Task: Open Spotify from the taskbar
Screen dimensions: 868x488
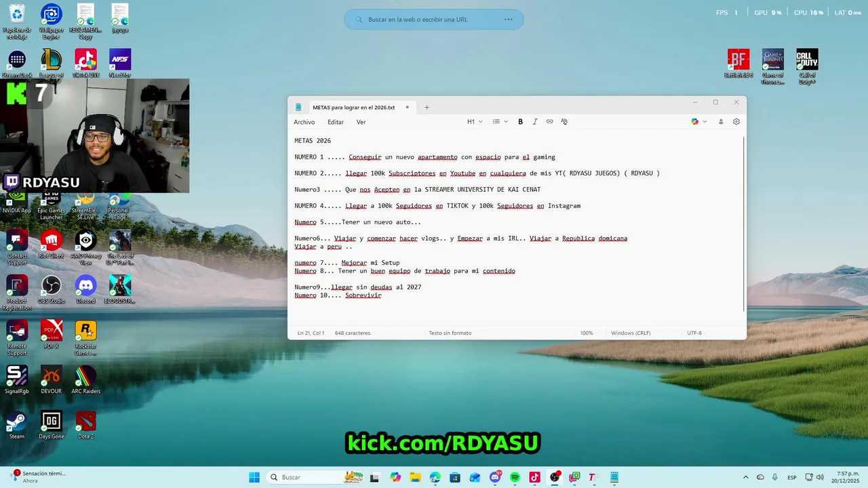Action: pos(515,477)
